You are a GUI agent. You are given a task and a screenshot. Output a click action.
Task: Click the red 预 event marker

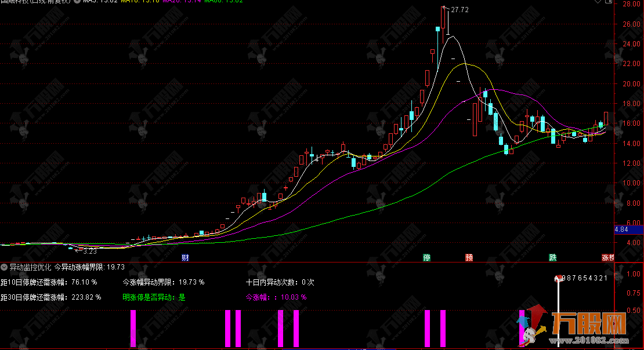coord(469,258)
